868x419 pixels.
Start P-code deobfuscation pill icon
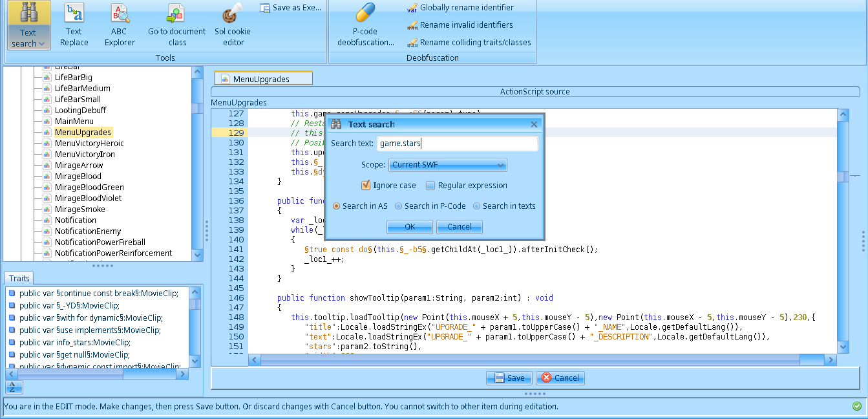365,13
